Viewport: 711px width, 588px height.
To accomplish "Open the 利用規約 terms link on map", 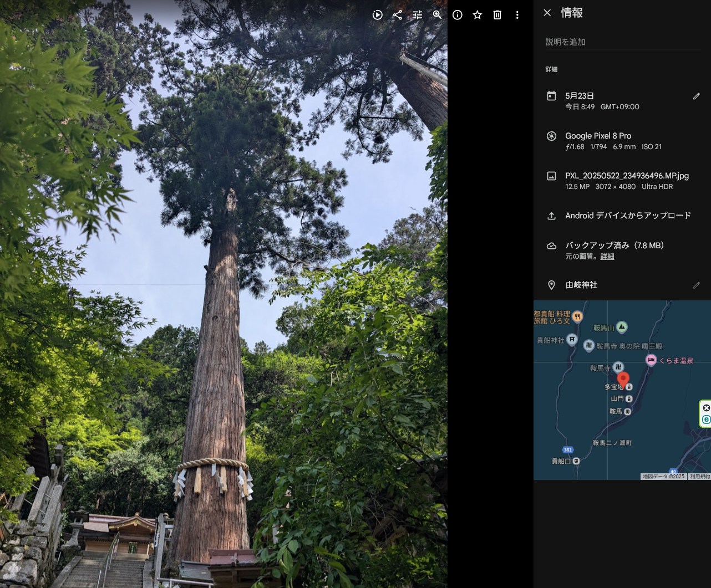I will tap(699, 477).
